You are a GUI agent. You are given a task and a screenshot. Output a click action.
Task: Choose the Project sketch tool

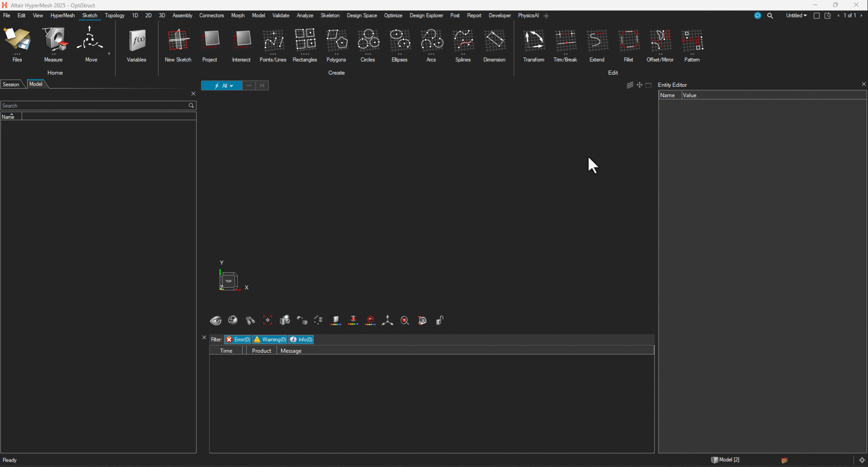(210, 44)
